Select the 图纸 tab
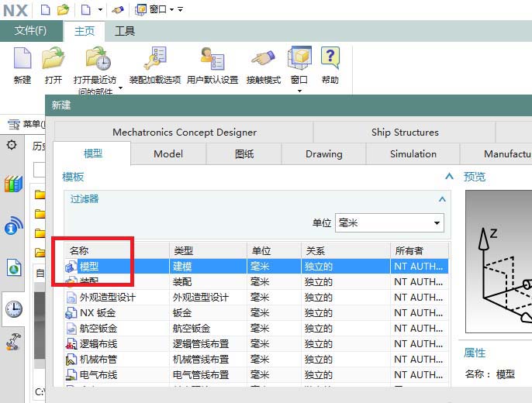The image size is (532, 403). (x=244, y=154)
